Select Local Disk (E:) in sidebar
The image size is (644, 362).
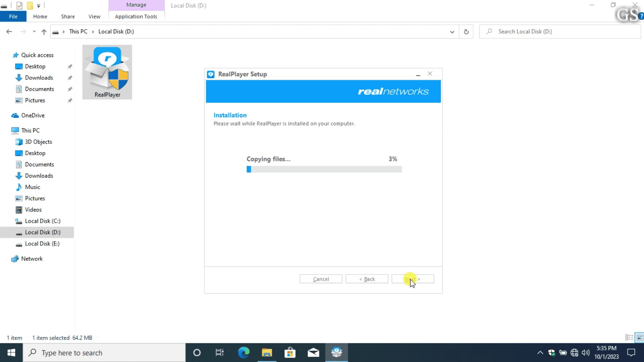(42, 244)
